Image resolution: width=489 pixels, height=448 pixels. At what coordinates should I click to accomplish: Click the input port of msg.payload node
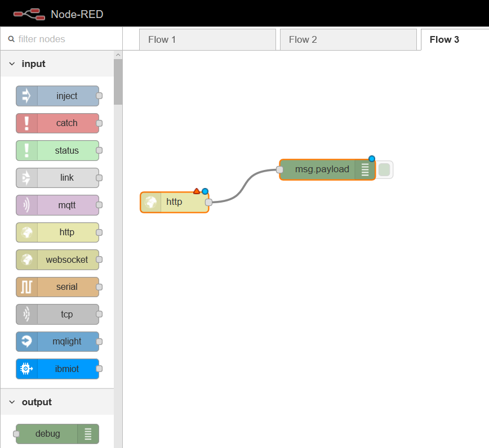[x=280, y=169]
